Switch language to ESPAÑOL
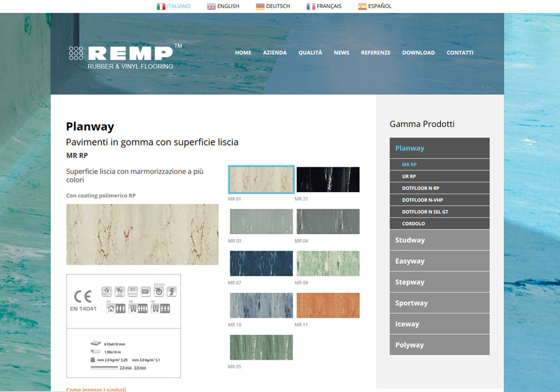Screen dimensions: 560x392 [380, 6]
